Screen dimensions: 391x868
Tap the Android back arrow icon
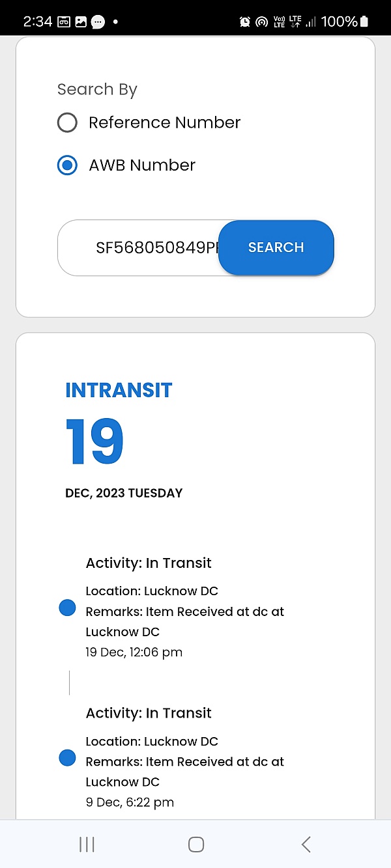pos(306,845)
